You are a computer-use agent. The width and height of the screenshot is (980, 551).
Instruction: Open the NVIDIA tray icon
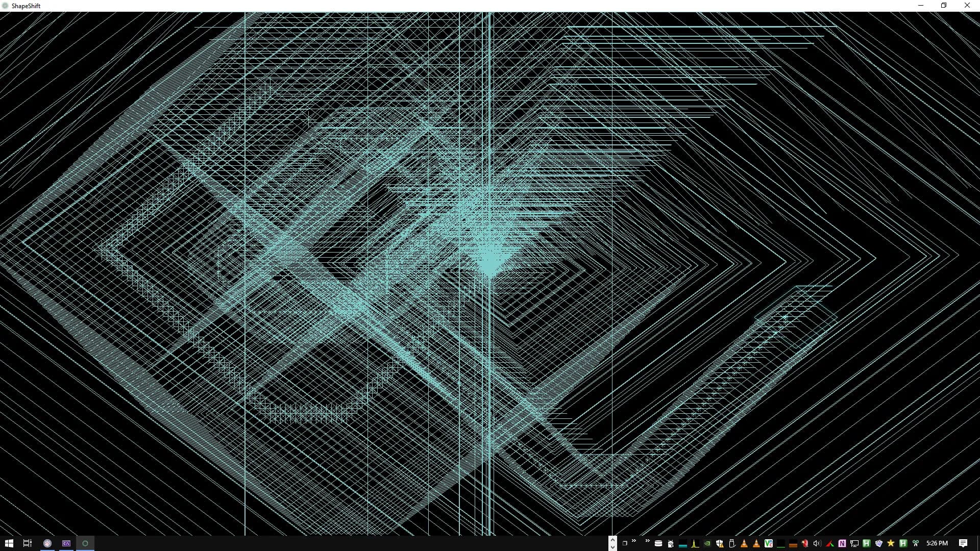coord(707,543)
